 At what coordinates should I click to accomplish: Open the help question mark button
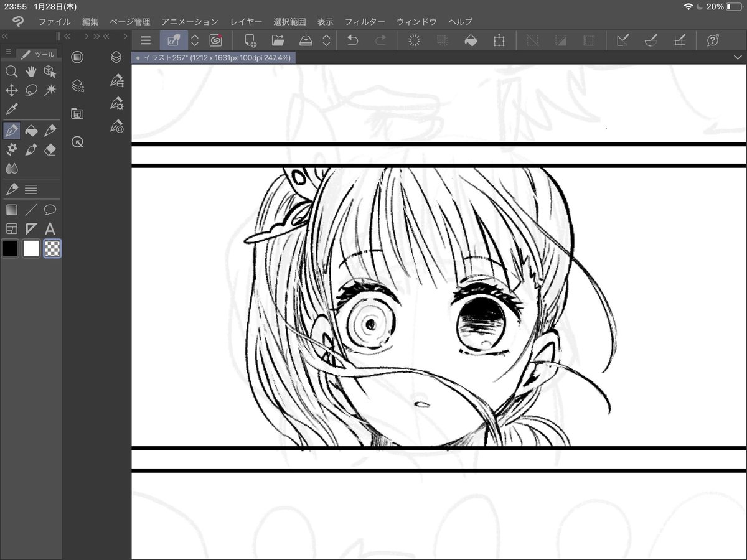click(713, 40)
